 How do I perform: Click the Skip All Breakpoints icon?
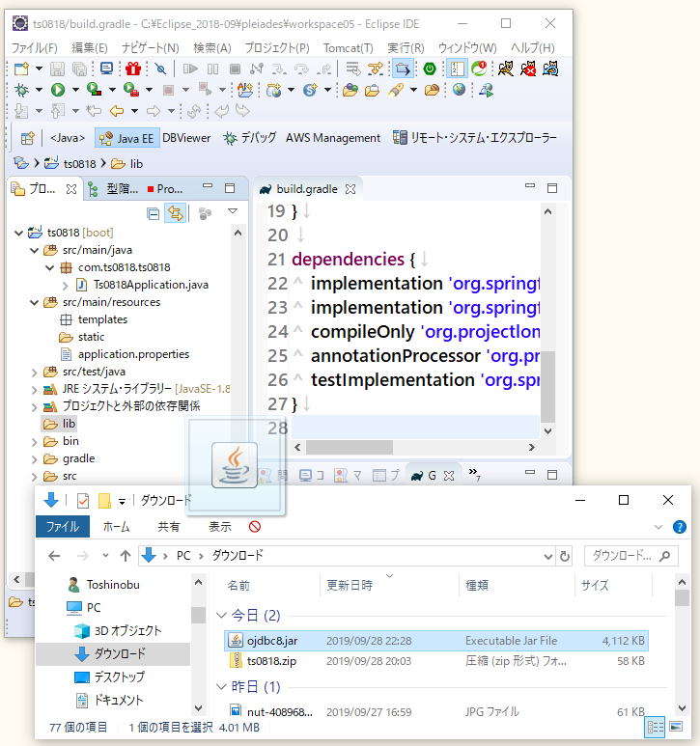(x=161, y=69)
